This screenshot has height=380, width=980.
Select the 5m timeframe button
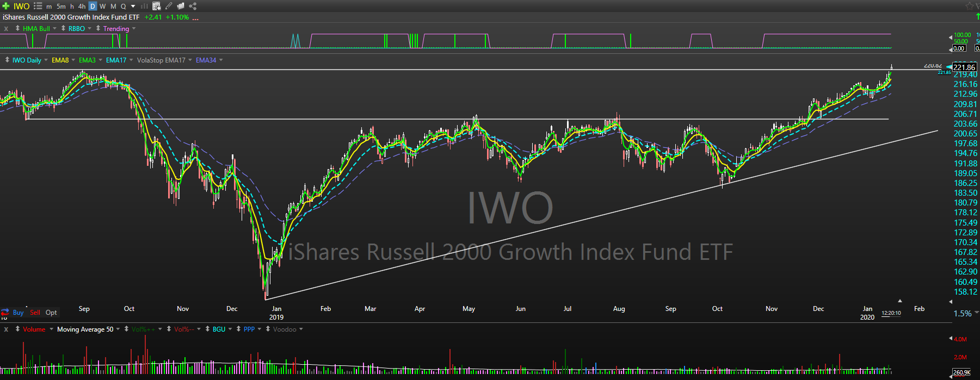pos(61,6)
